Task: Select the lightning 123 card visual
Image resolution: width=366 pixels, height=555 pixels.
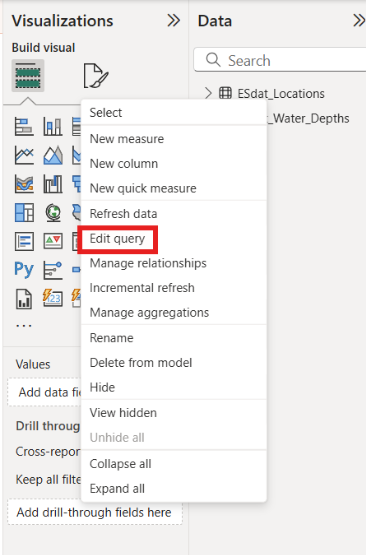Action: click(x=53, y=298)
